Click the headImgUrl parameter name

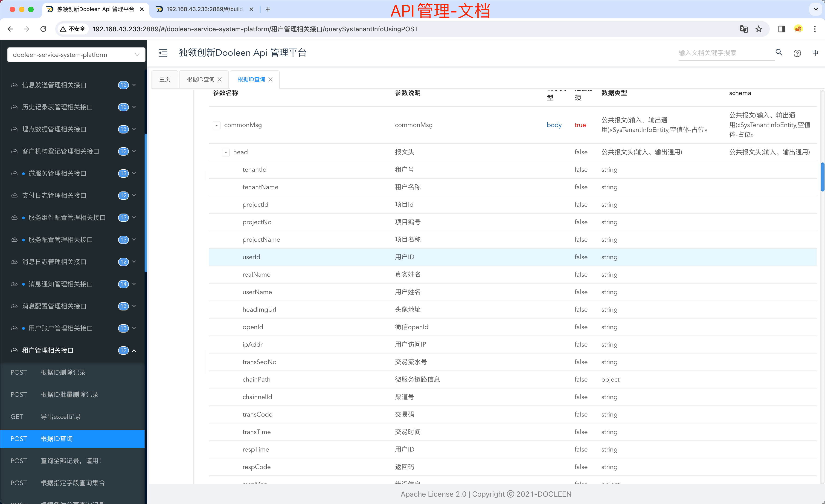[x=259, y=310]
